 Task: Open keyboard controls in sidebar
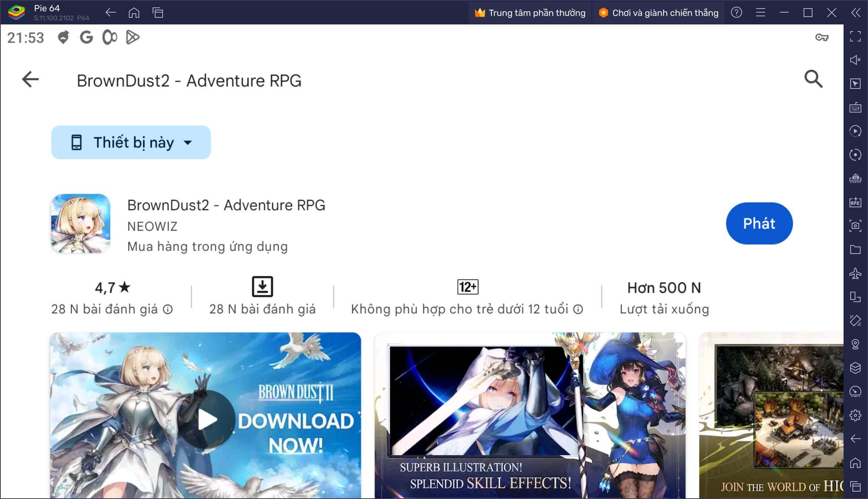tap(855, 107)
